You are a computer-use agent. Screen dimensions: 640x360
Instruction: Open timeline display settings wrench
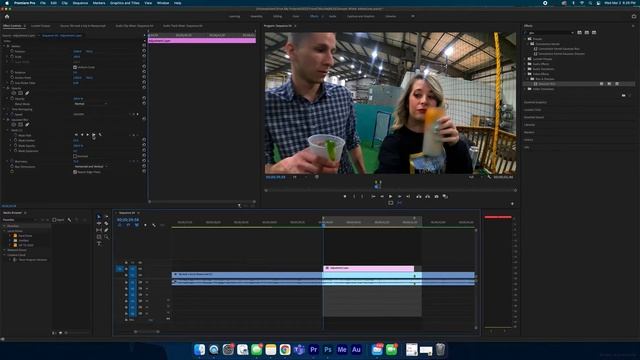(154, 225)
